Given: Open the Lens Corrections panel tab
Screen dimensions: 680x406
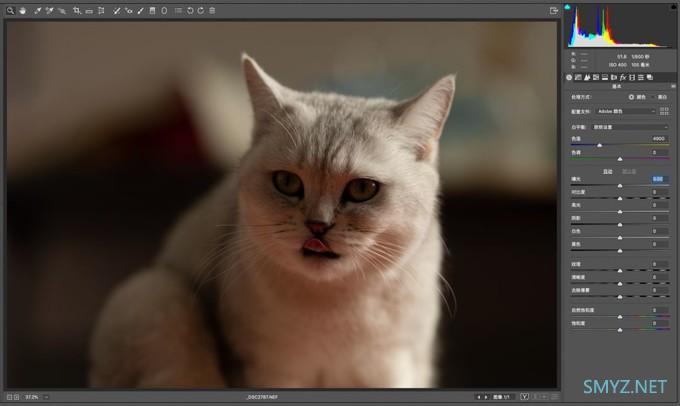Looking at the screenshot, I should click(614, 77).
